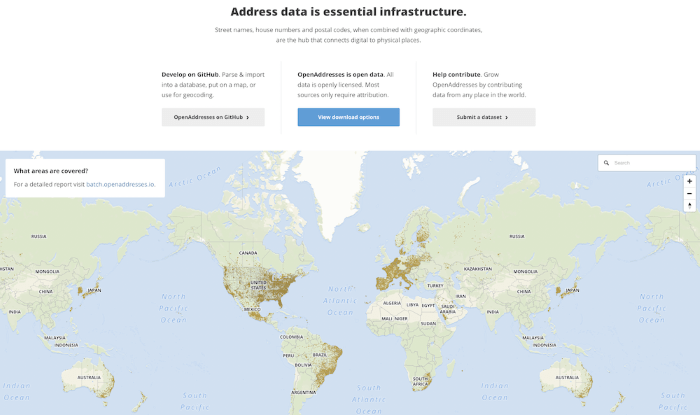Click 'OpenAddresses is open data.' text
Screen dimensions: 700x415
pyautogui.click(x=341, y=75)
